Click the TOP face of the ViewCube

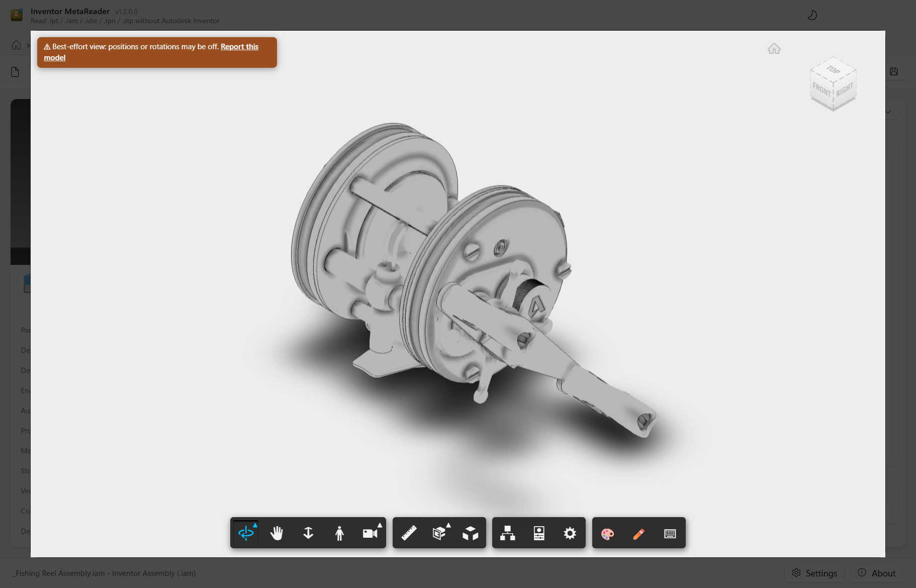point(833,69)
